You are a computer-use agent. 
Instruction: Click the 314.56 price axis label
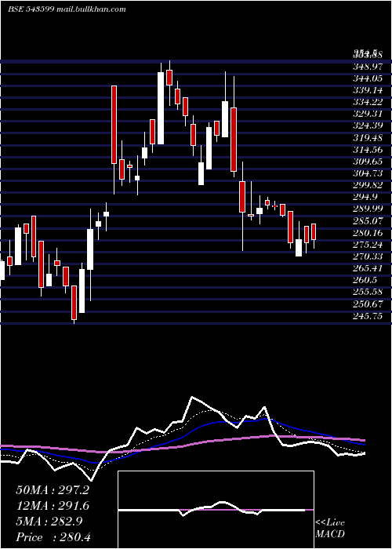click(x=368, y=150)
